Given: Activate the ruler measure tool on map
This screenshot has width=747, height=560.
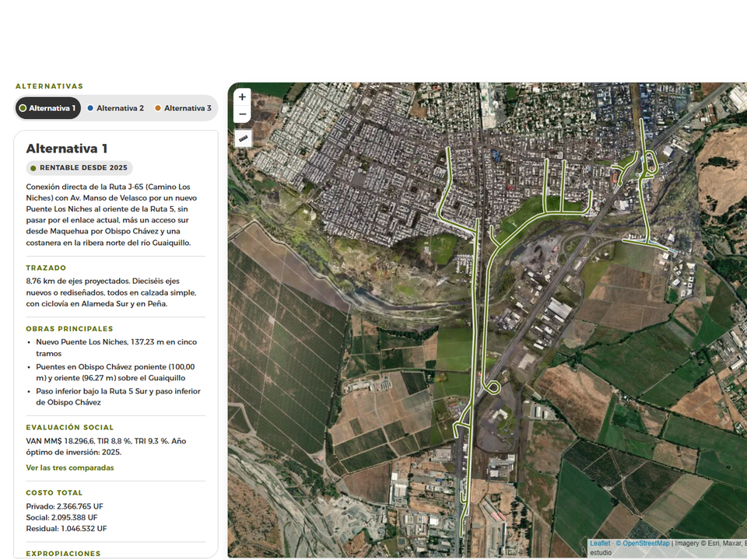Looking at the screenshot, I should point(243,138).
